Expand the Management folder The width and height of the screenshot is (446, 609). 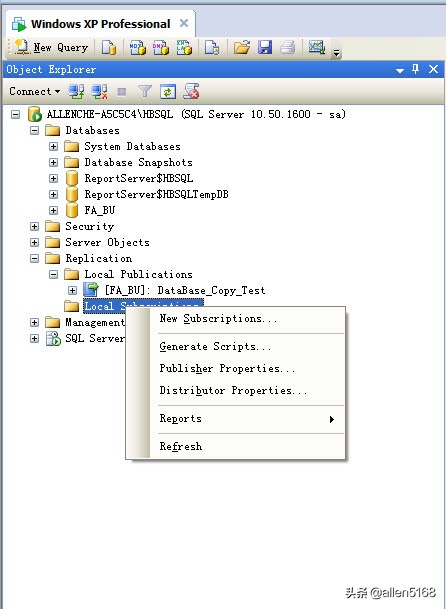pos(35,322)
